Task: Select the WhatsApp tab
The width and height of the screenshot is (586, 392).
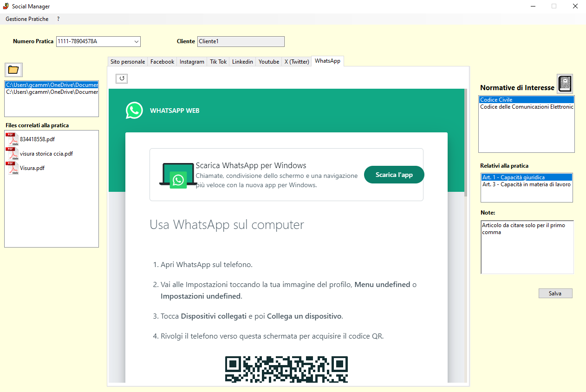Action: [327, 61]
